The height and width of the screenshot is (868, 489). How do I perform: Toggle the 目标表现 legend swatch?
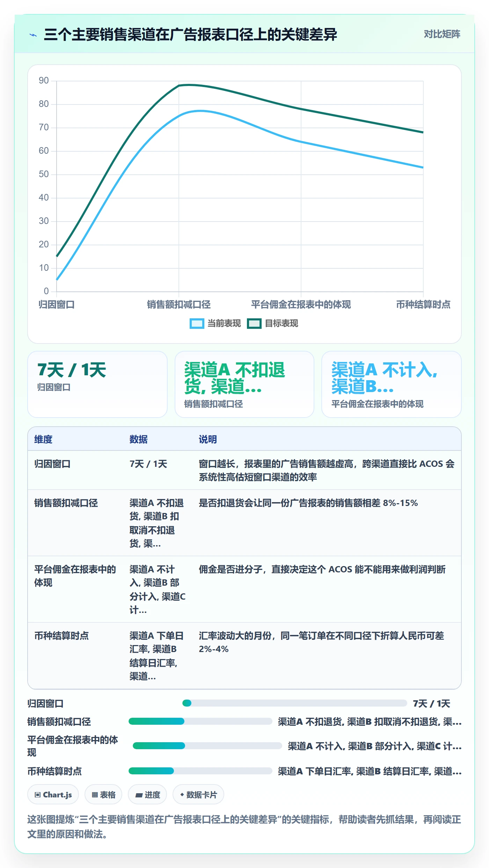coord(254,324)
